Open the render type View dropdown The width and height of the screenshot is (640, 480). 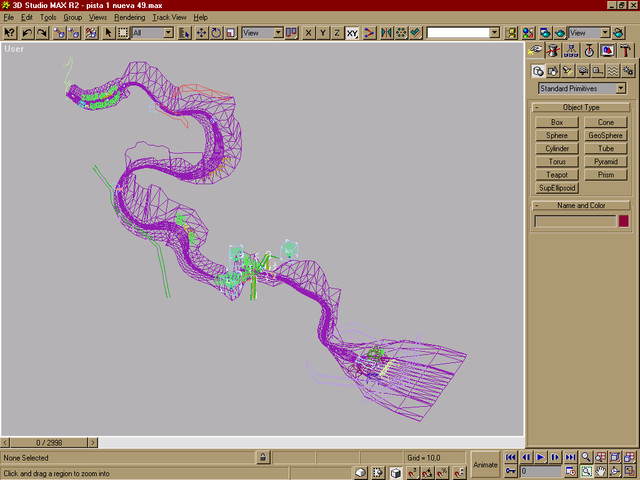[x=605, y=33]
